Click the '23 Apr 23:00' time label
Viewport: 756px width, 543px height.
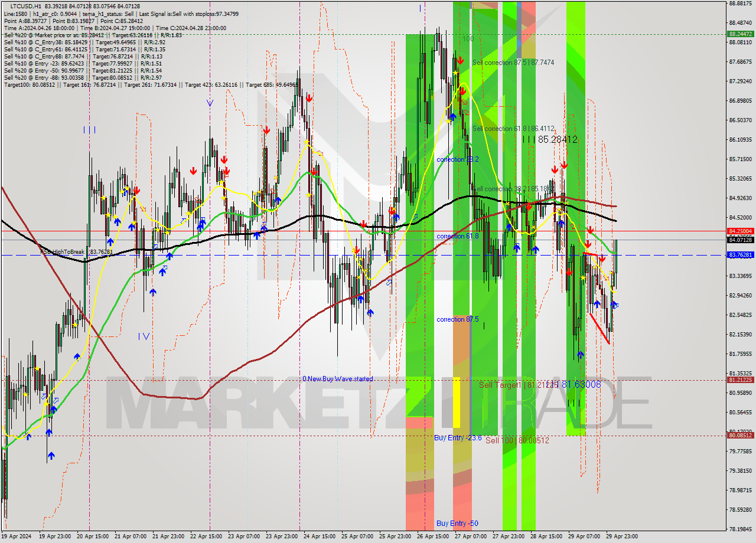[x=282, y=537]
